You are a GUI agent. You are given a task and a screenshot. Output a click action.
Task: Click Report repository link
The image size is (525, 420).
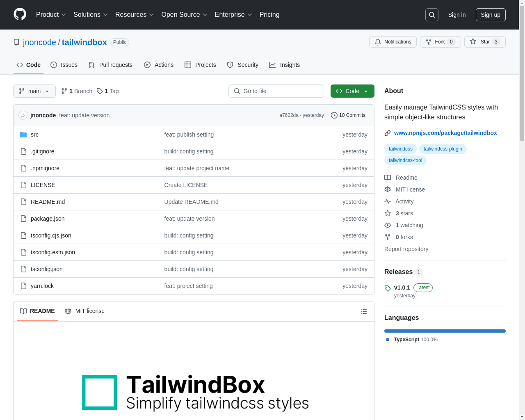point(406,249)
